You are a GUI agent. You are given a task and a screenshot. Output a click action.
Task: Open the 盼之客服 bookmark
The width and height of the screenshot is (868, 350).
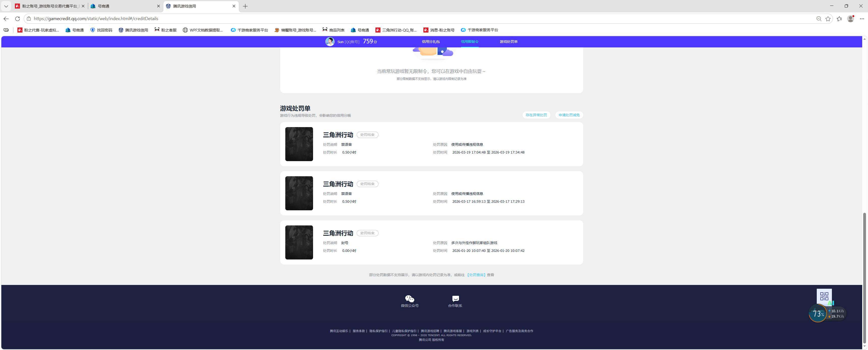coord(165,30)
